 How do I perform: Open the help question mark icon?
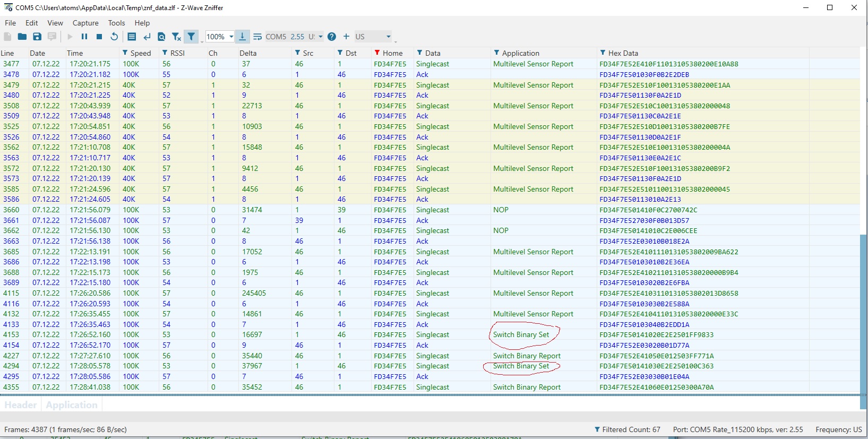coord(332,37)
